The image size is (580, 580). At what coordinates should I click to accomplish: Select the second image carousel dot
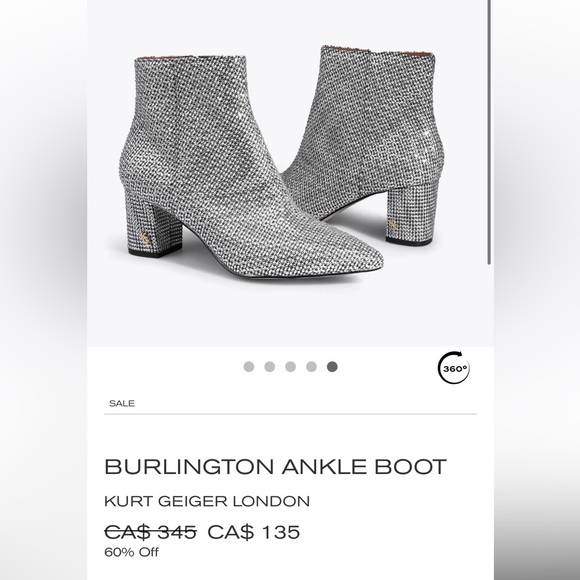click(270, 367)
